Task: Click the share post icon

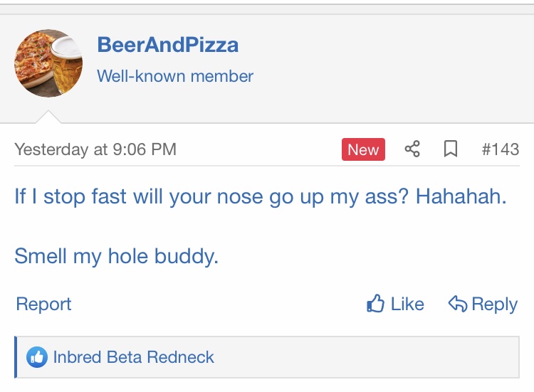Action: [x=412, y=149]
